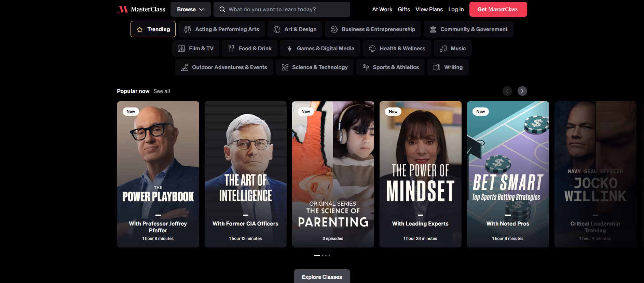Click 'With Noted Pros' text

(508, 223)
